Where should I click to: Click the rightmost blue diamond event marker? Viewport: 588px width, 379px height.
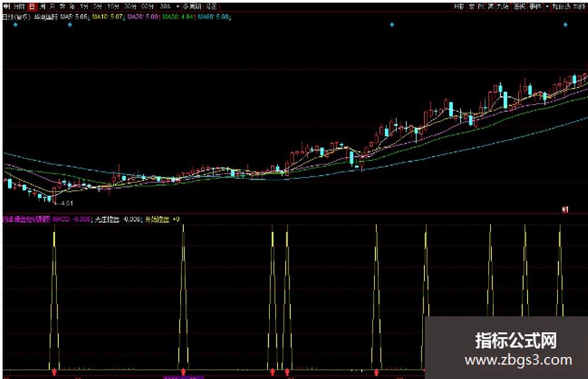[565, 25]
